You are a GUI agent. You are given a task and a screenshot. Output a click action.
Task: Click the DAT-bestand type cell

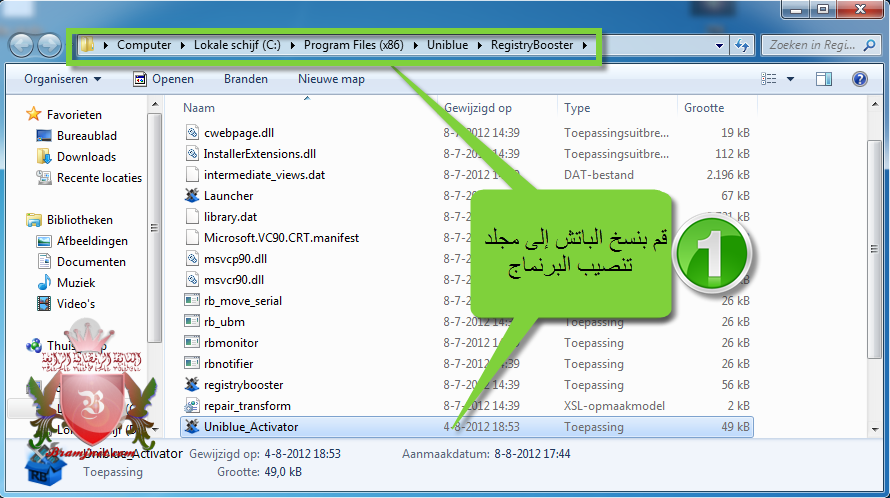pyautogui.click(x=599, y=175)
